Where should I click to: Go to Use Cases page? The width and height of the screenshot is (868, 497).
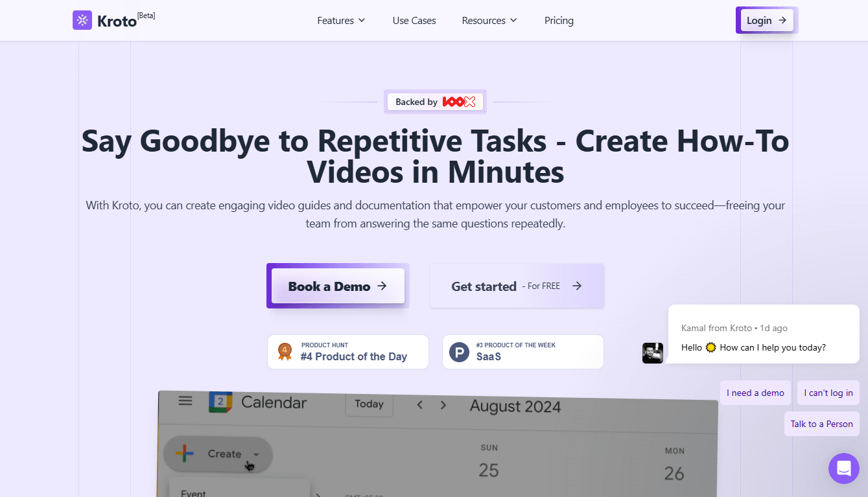[x=414, y=21]
